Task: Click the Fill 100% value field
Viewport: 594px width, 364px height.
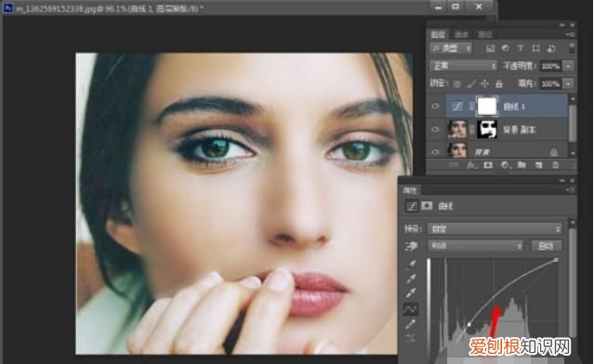Action: point(551,84)
